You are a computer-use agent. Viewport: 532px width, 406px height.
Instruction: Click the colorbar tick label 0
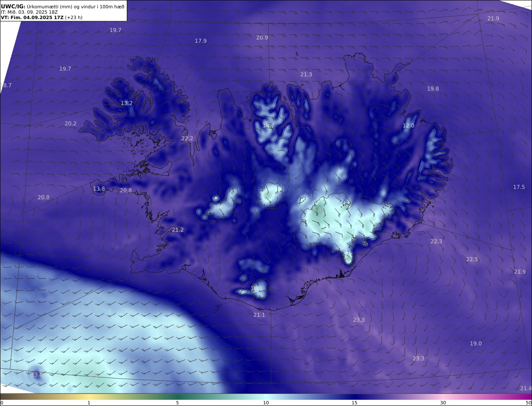pyautogui.click(x=2, y=403)
